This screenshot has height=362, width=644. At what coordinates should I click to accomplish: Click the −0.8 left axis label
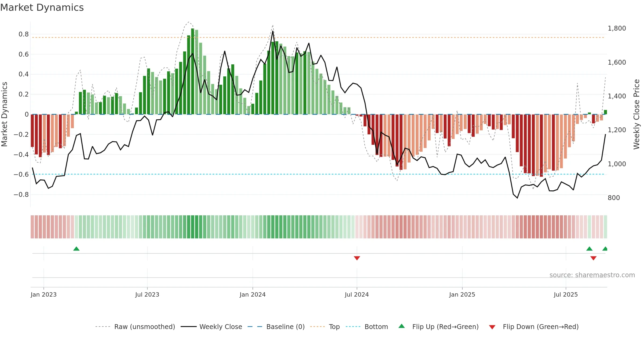point(21,194)
